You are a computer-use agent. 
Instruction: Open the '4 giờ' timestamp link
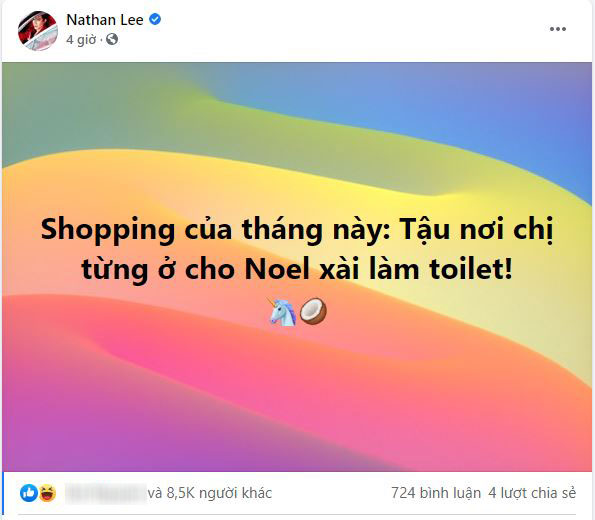[81, 39]
